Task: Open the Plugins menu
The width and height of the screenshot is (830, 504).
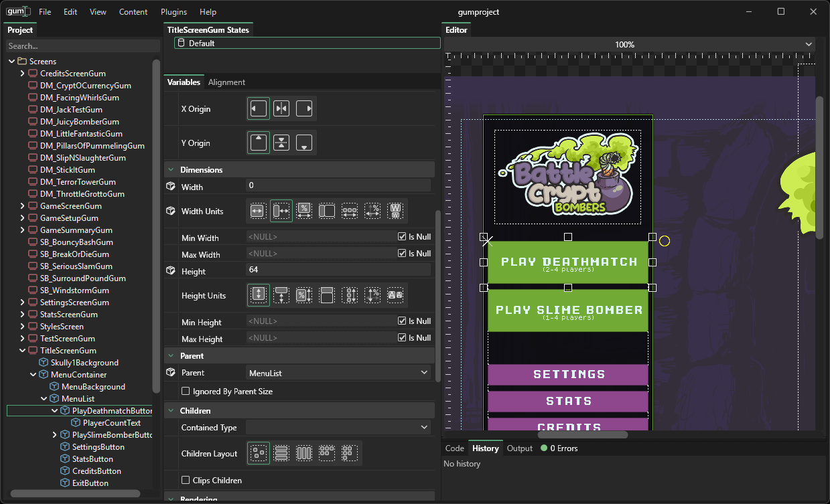Action: click(174, 12)
